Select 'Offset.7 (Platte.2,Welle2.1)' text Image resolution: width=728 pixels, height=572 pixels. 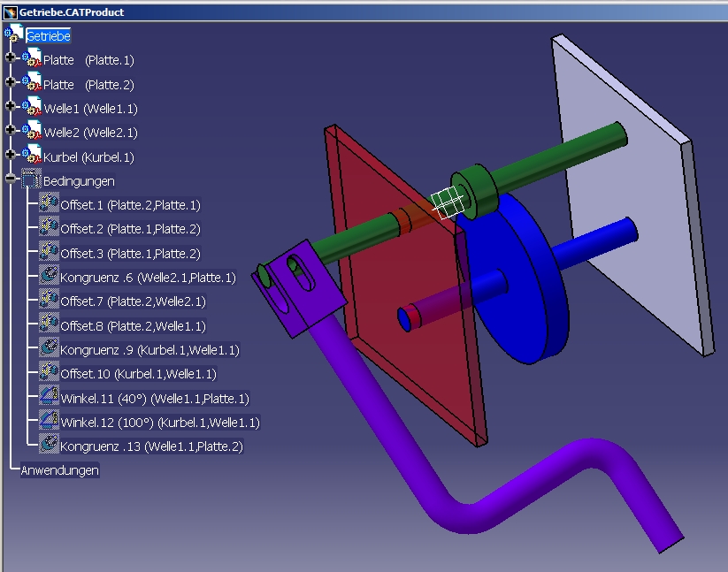[x=134, y=302]
